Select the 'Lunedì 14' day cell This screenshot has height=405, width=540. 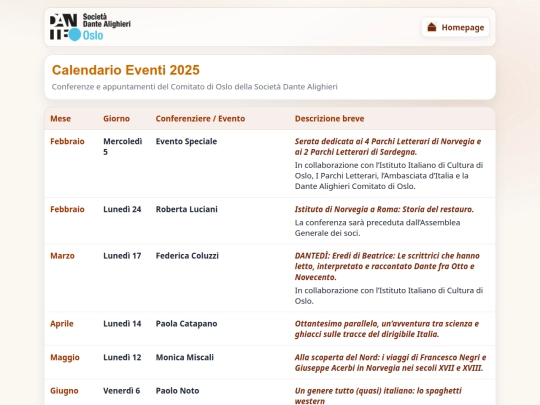[122, 324]
